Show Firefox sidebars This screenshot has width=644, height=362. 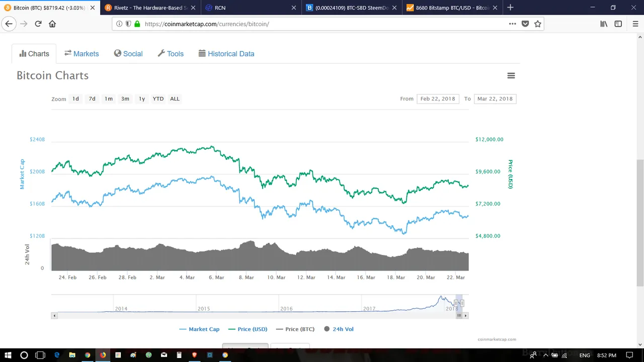[x=618, y=24]
